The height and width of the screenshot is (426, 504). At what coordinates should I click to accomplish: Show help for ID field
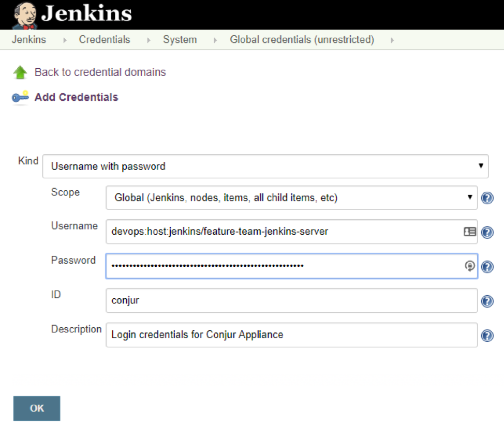487,301
